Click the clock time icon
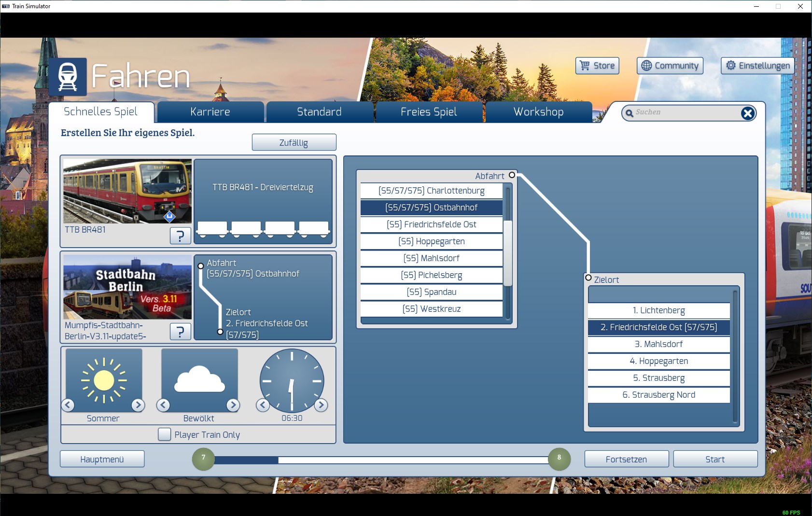Screen dimensions: 812x516 (x=292, y=380)
